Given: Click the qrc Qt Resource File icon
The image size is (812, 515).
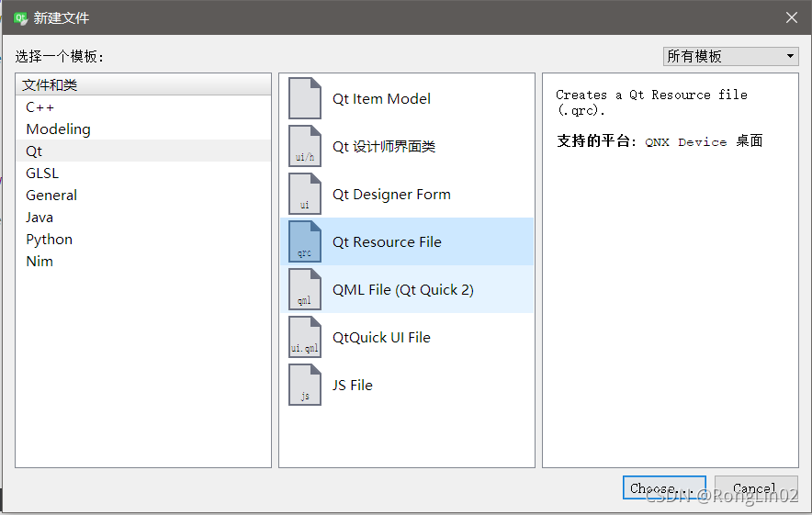Looking at the screenshot, I should click(x=305, y=241).
